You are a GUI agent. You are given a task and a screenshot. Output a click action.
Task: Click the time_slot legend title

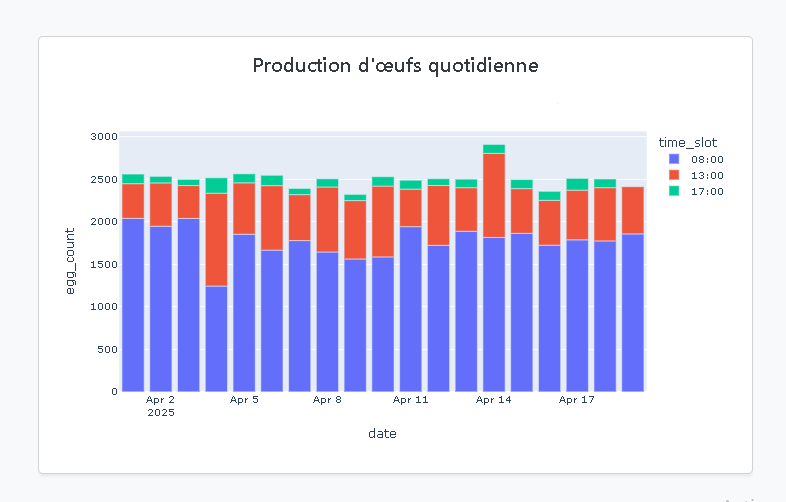(x=687, y=142)
